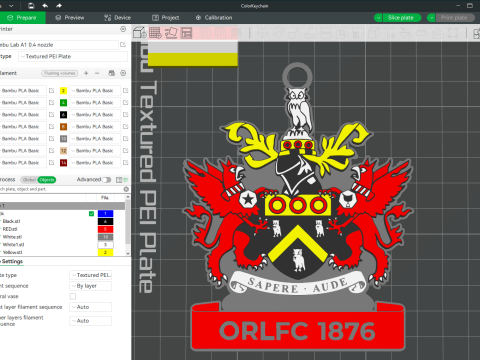
Task: Click the undo arrow icon
Action: pyautogui.click(x=45, y=6)
